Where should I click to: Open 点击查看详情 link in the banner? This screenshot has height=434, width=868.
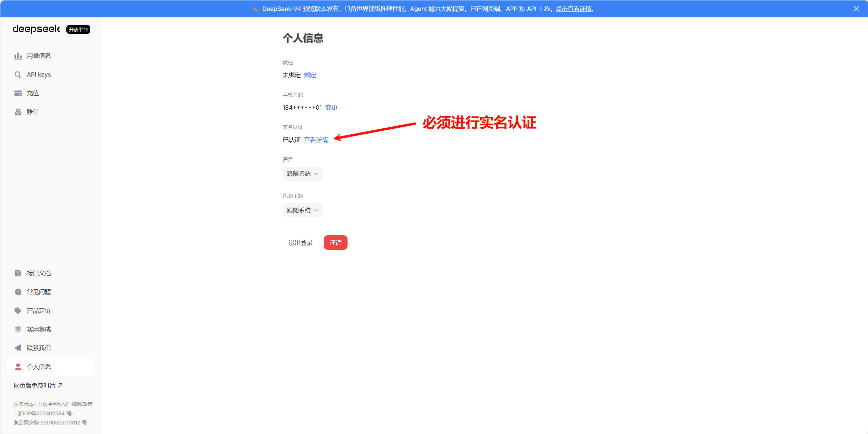[x=574, y=9]
